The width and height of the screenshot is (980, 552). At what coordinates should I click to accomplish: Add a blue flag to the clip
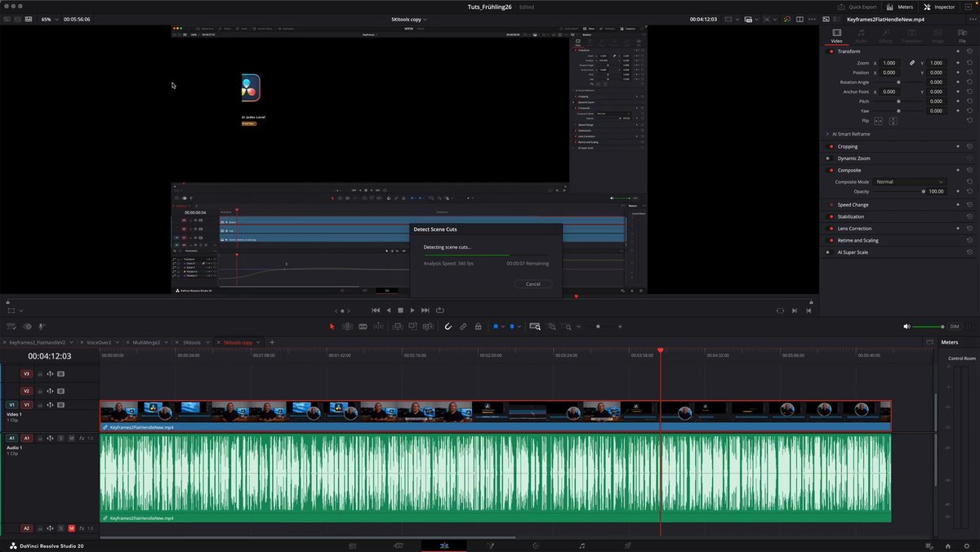coord(495,327)
